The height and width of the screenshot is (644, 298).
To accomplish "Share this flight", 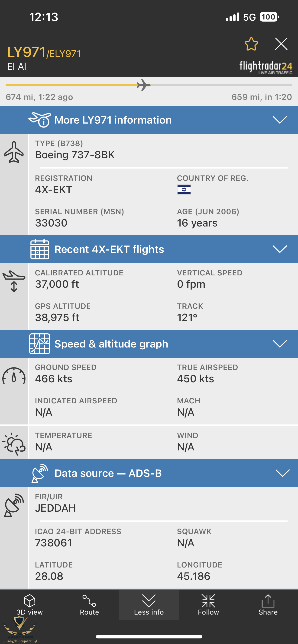I will (268, 605).
